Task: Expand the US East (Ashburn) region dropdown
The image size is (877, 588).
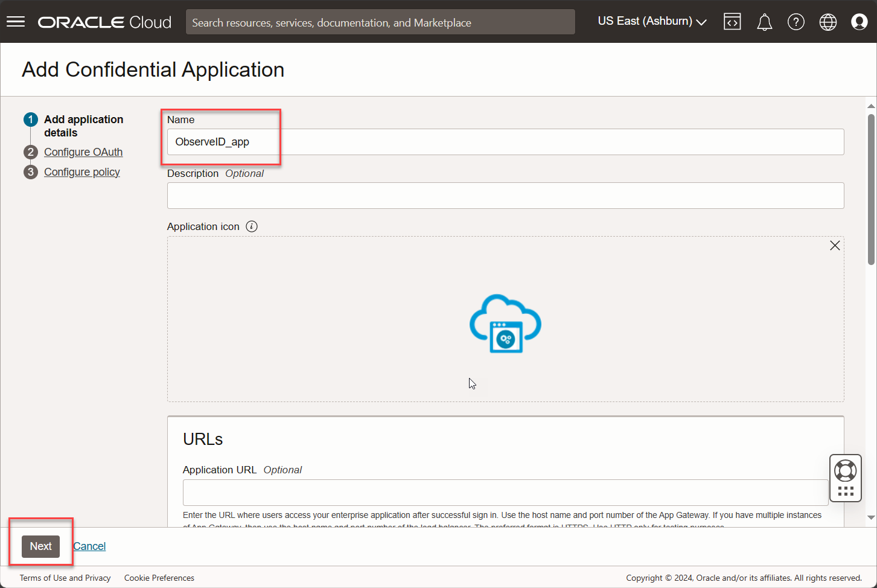Action: pyautogui.click(x=652, y=21)
